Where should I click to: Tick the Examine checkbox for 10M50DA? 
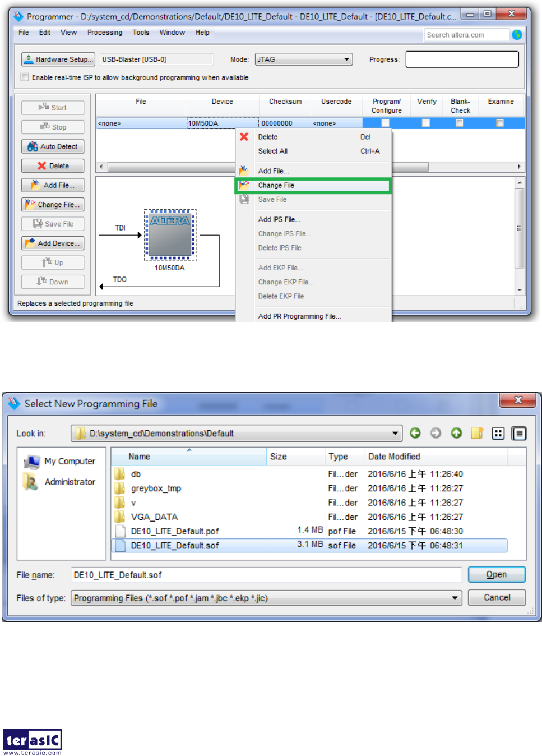500,123
